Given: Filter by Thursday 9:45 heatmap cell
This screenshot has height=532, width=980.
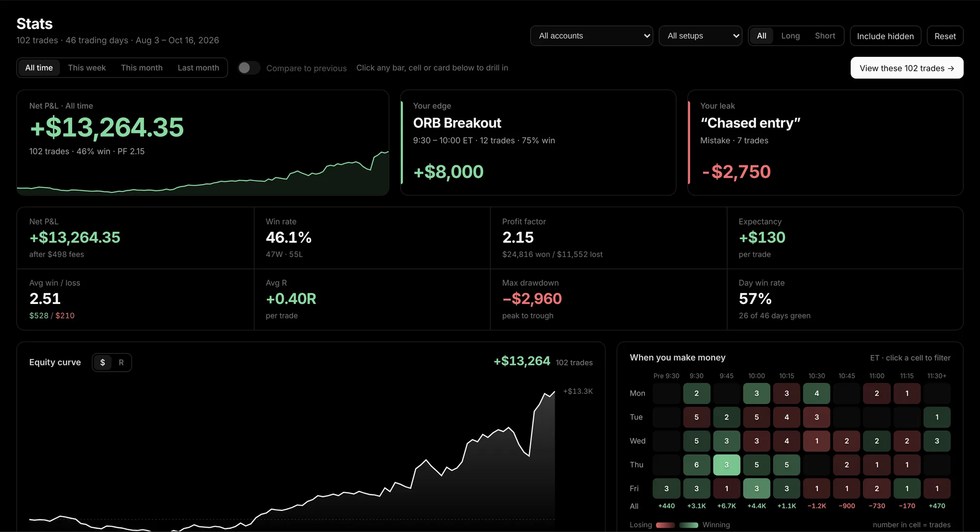Looking at the screenshot, I should [x=727, y=465].
